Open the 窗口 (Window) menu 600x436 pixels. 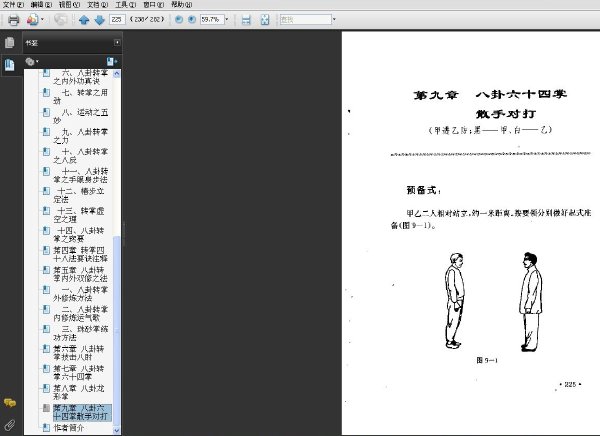tap(153, 5)
